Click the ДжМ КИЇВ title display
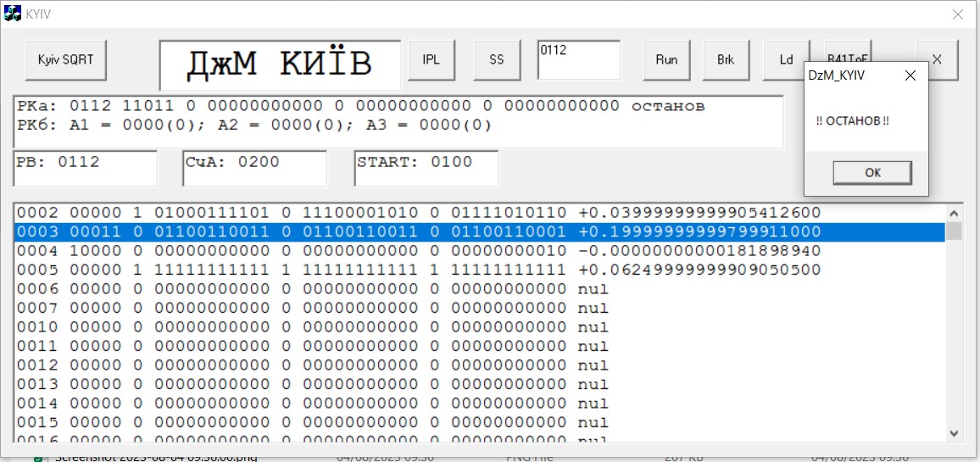Image resolution: width=980 pixels, height=462 pixels. pos(280,65)
